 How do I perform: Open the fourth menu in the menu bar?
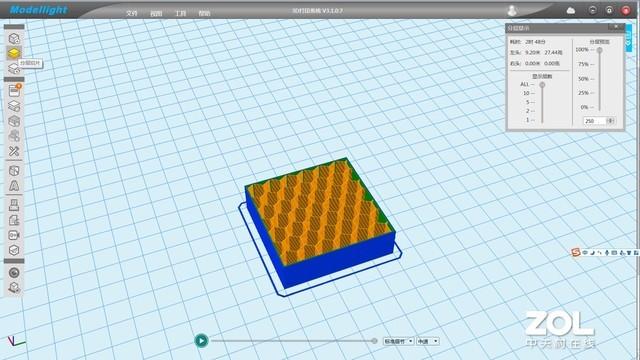point(204,13)
